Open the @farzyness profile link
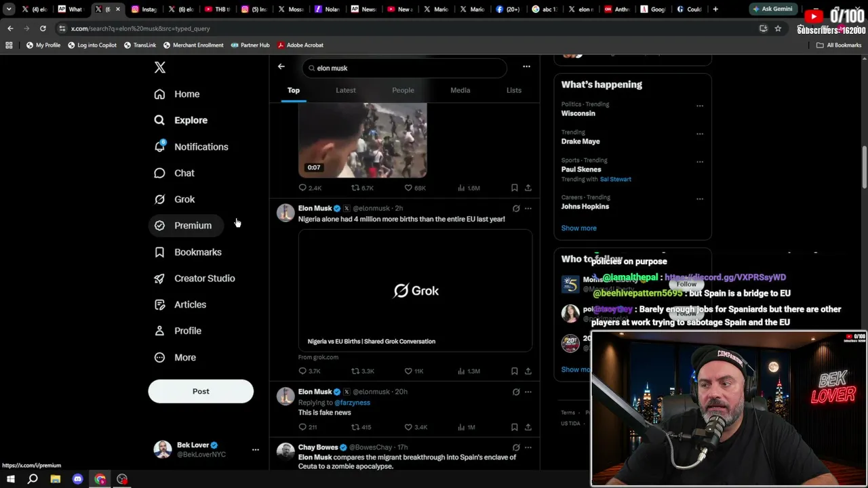Viewport: 868px width, 488px height. click(x=352, y=403)
